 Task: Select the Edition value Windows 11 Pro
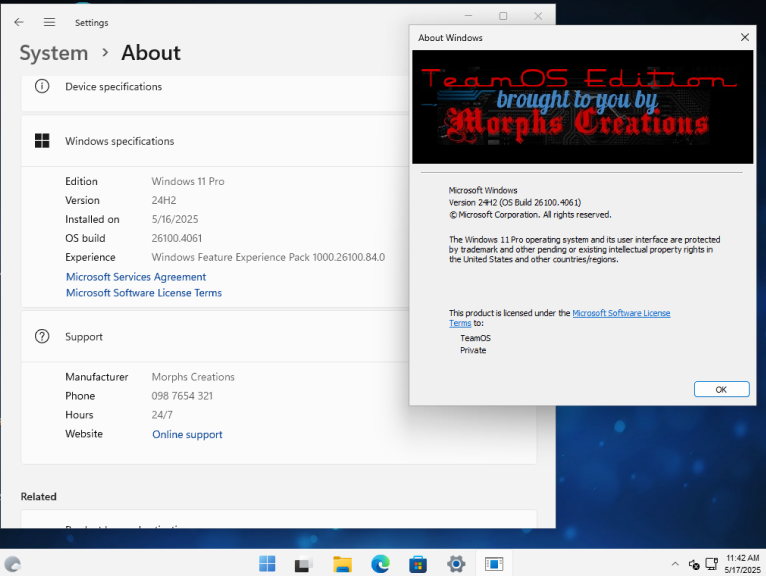click(188, 181)
